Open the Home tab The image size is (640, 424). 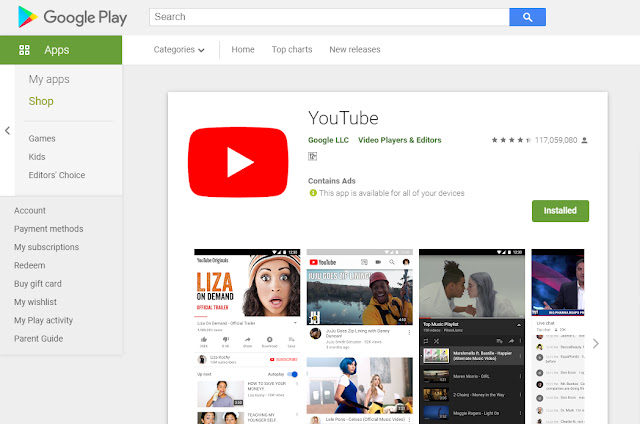pyautogui.click(x=243, y=49)
